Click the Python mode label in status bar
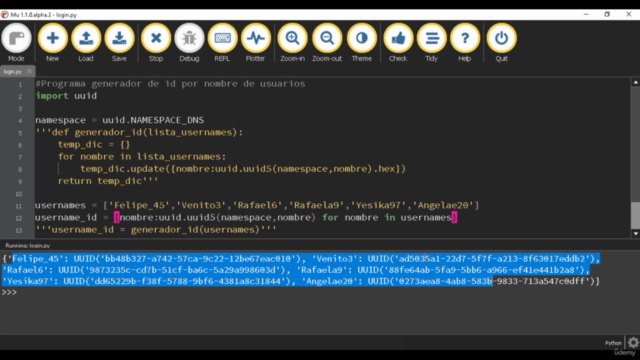This screenshot has height=360, width=640. tap(613, 343)
